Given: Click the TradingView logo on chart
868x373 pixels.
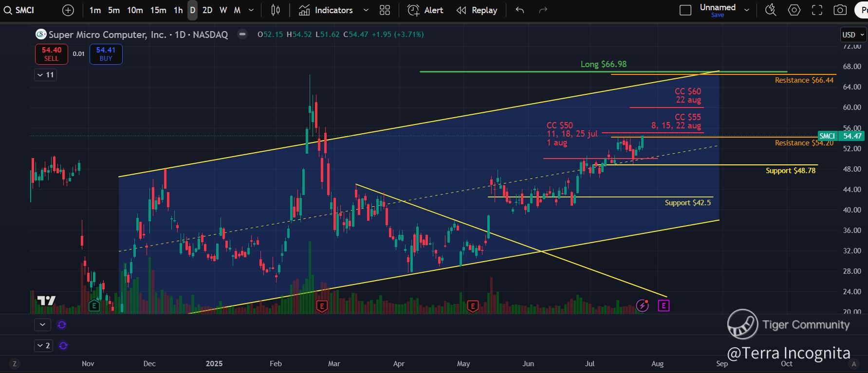Looking at the screenshot, I should pyautogui.click(x=47, y=301).
